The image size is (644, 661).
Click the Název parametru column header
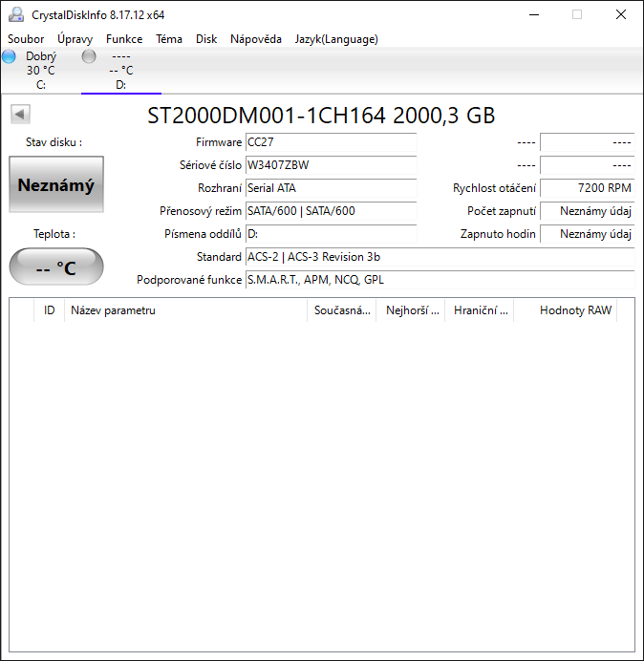pyautogui.click(x=186, y=310)
